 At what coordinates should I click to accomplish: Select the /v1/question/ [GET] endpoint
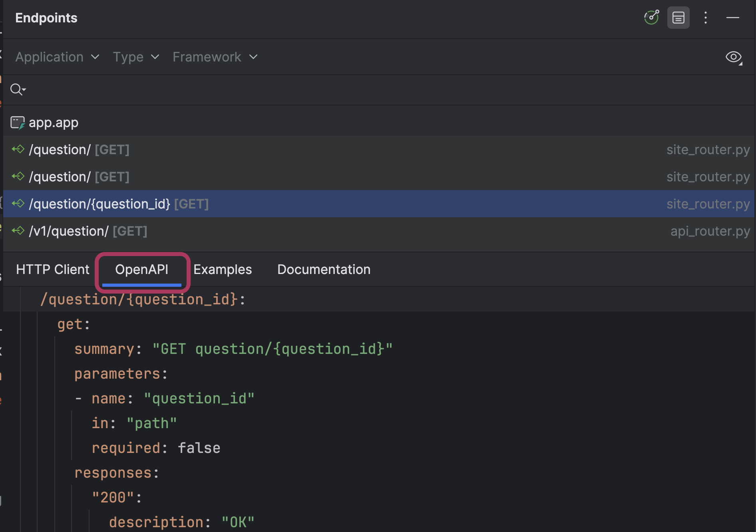click(379, 231)
